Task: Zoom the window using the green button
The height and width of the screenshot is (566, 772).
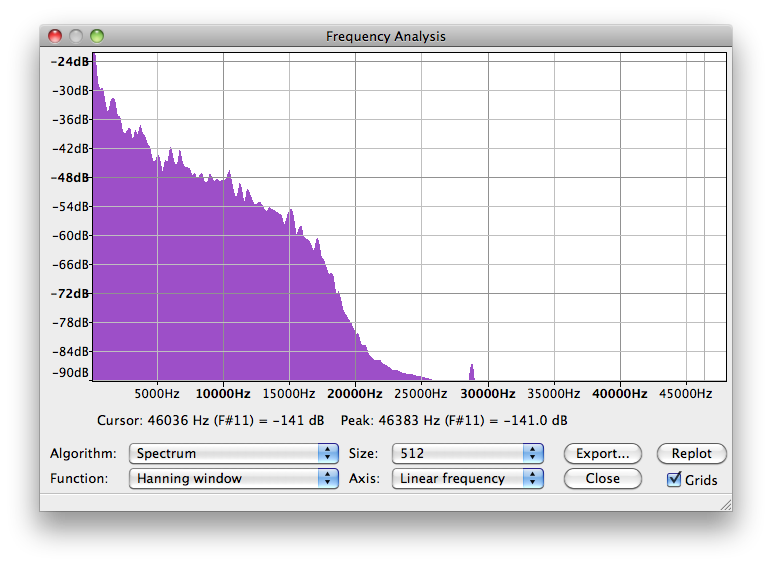Action: click(97, 36)
